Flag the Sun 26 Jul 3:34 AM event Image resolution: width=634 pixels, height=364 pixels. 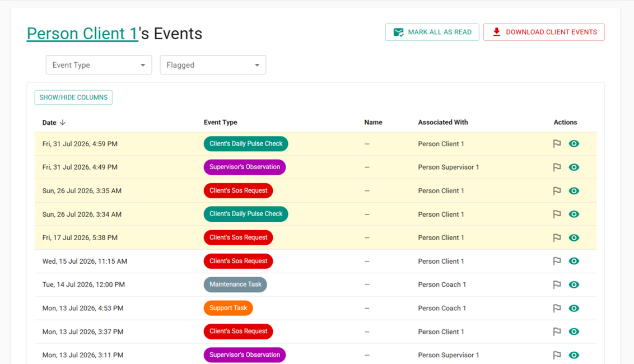557,214
